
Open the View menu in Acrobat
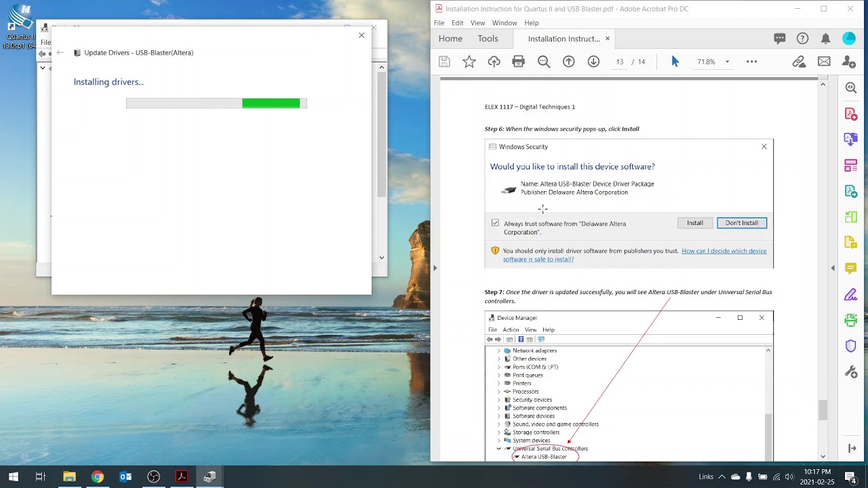[x=478, y=23]
